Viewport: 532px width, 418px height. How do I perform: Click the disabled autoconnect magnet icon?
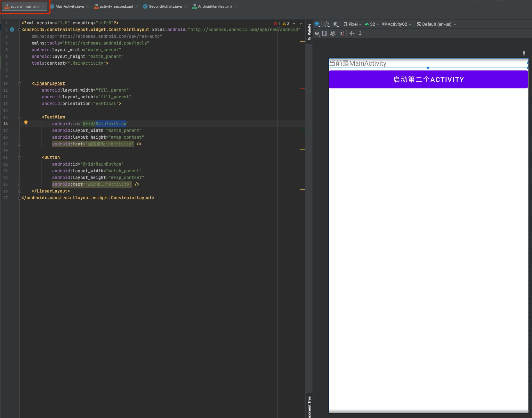[x=333, y=33]
